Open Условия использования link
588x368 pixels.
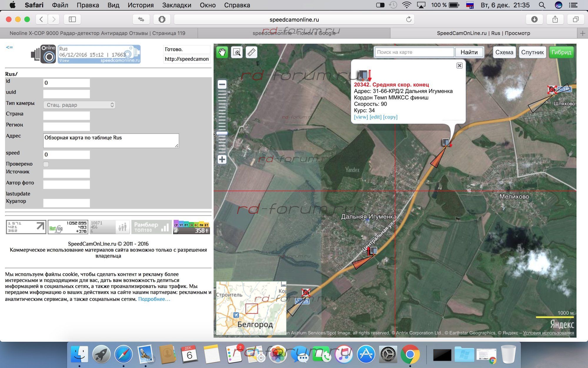click(548, 333)
